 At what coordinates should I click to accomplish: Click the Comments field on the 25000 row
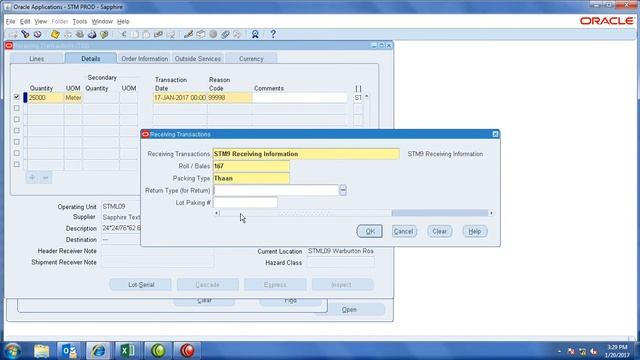pos(300,98)
